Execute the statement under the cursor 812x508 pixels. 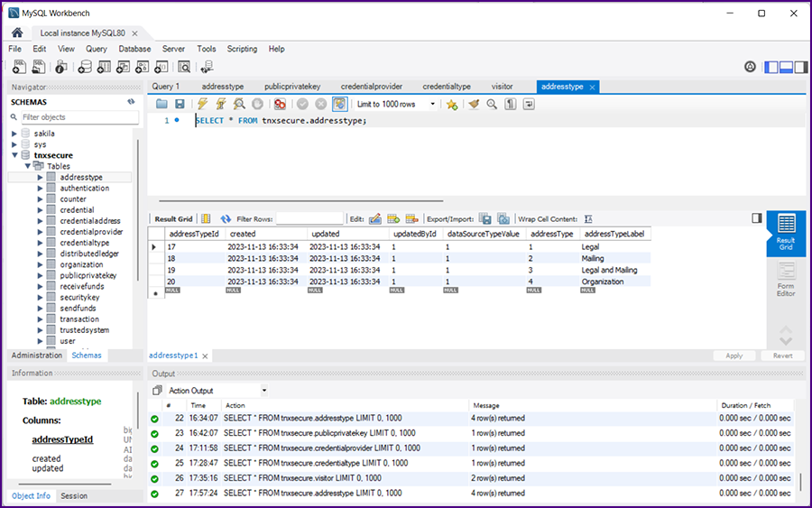click(221, 104)
